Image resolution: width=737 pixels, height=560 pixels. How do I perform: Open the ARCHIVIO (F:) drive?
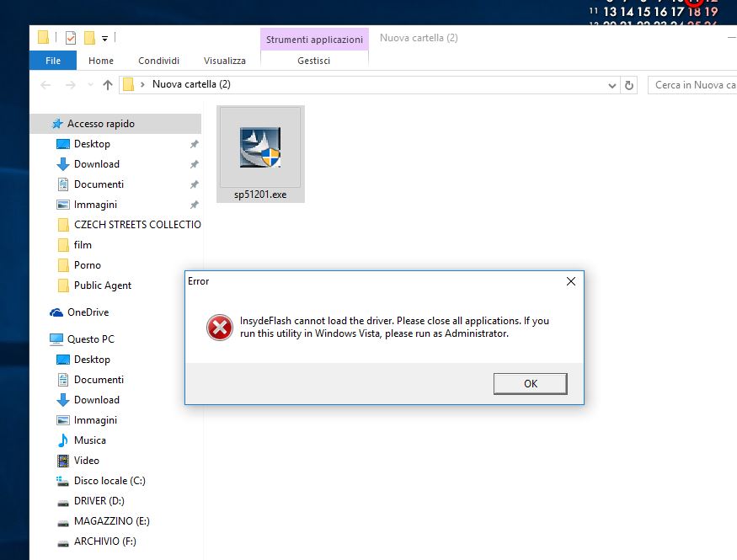[x=104, y=541]
